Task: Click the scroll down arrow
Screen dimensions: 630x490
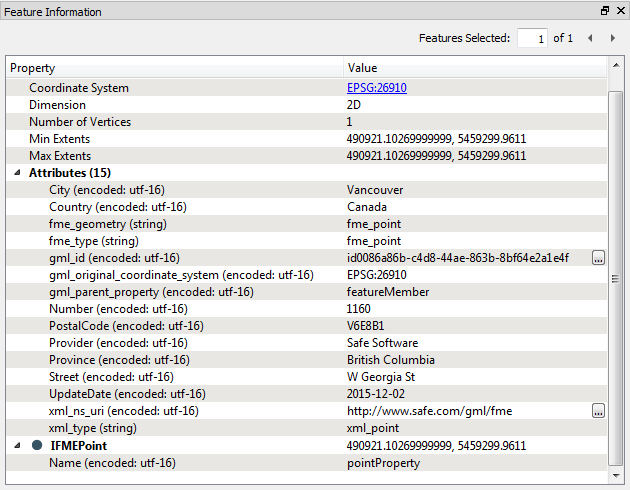Action: point(616,476)
